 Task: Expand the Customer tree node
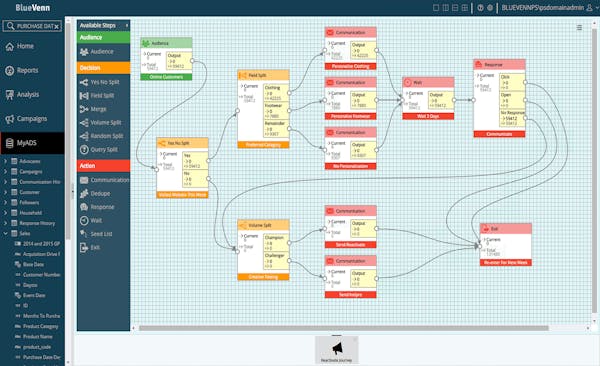5,192
